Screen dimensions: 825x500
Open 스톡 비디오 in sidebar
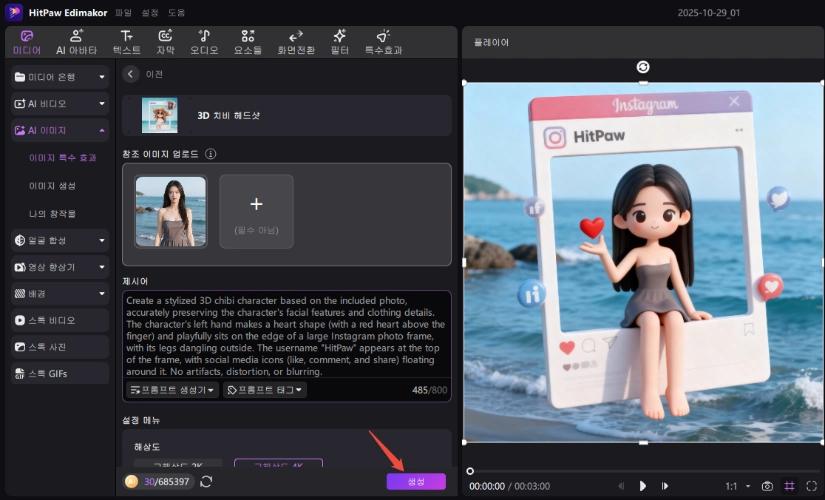coord(60,320)
